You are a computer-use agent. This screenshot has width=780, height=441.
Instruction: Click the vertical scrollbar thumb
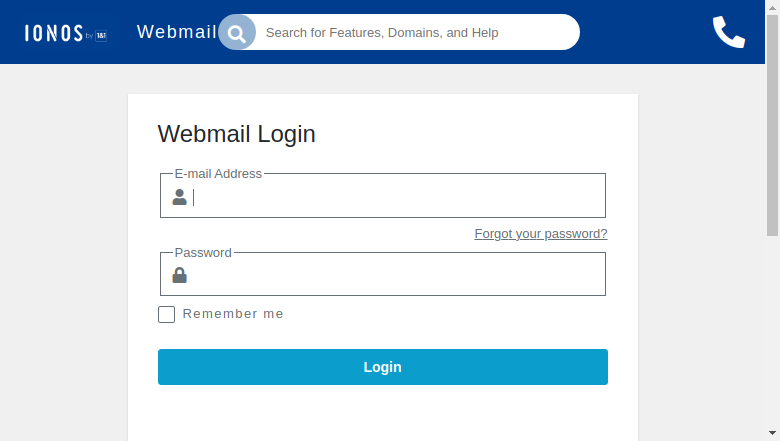click(x=773, y=125)
